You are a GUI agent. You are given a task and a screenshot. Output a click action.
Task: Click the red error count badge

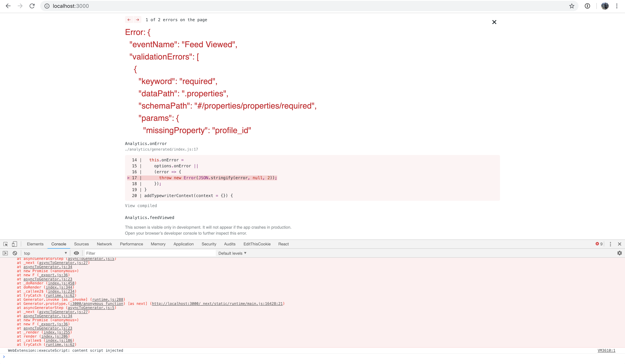(x=599, y=244)
